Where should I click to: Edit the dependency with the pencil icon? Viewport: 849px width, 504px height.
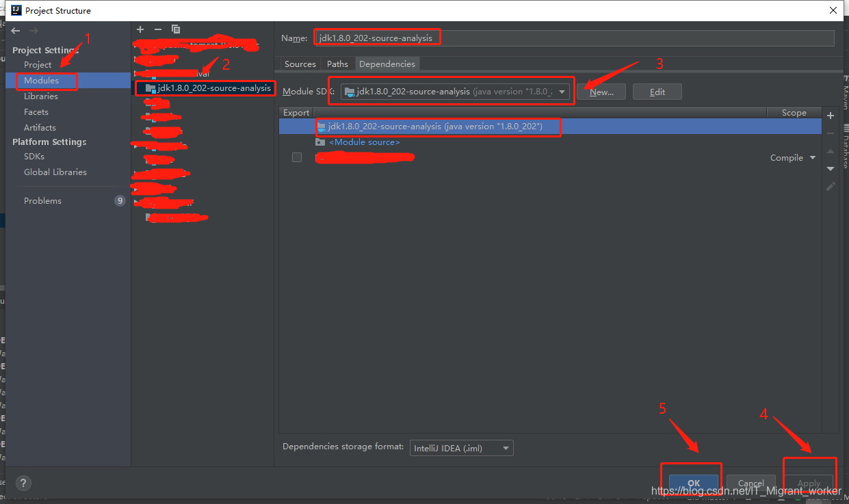coord(831,186)
